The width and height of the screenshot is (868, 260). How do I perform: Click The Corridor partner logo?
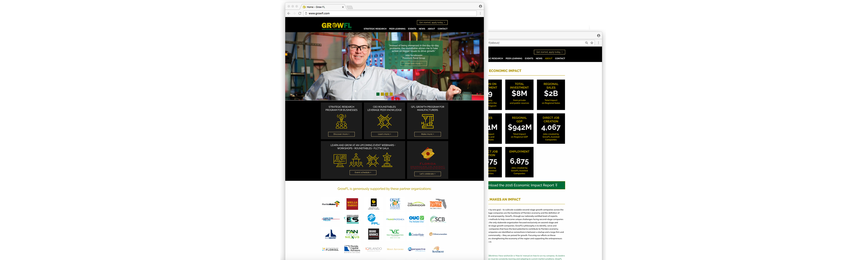pyautogui.click(x=416, y=204)
